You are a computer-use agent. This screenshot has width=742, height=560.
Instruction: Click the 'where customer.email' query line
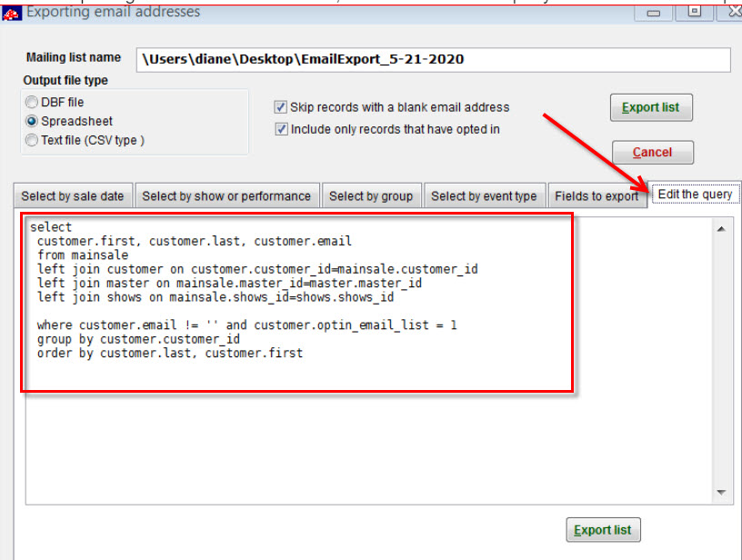[246, 325]
